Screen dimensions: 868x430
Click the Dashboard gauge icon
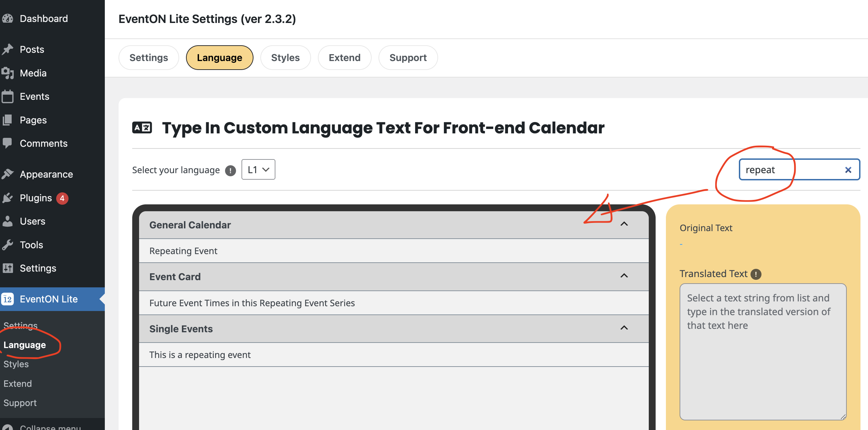(x=8, y=19)
